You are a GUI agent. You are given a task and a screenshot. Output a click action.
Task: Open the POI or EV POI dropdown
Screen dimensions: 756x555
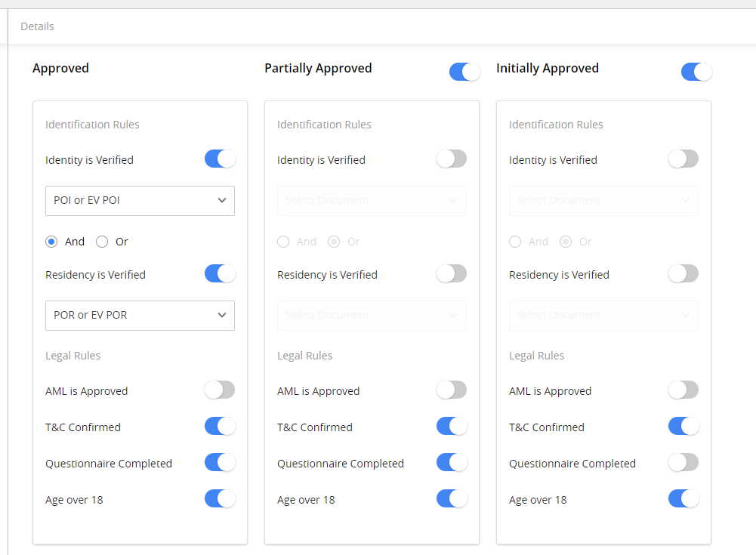click(140, 200)
